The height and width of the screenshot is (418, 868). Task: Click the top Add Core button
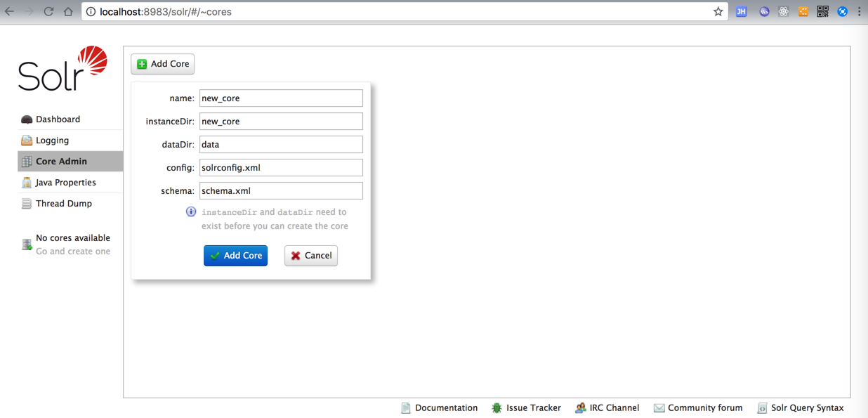[x=163, y=64]
